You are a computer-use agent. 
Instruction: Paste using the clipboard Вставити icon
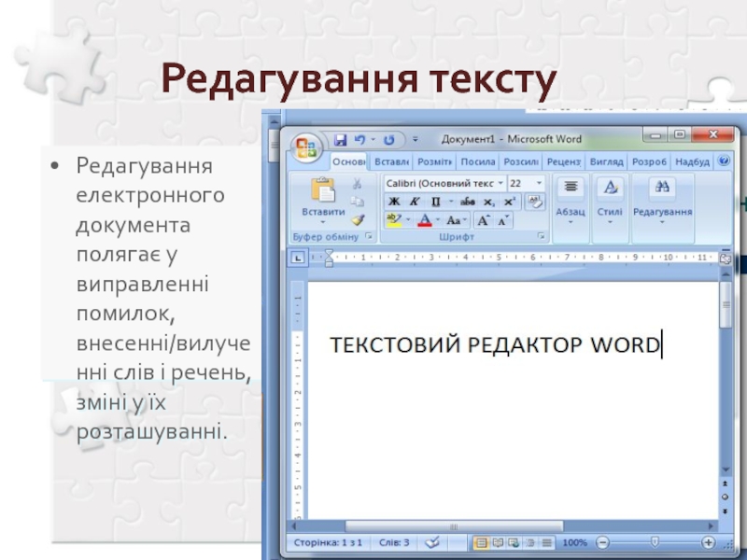(323, 190)
